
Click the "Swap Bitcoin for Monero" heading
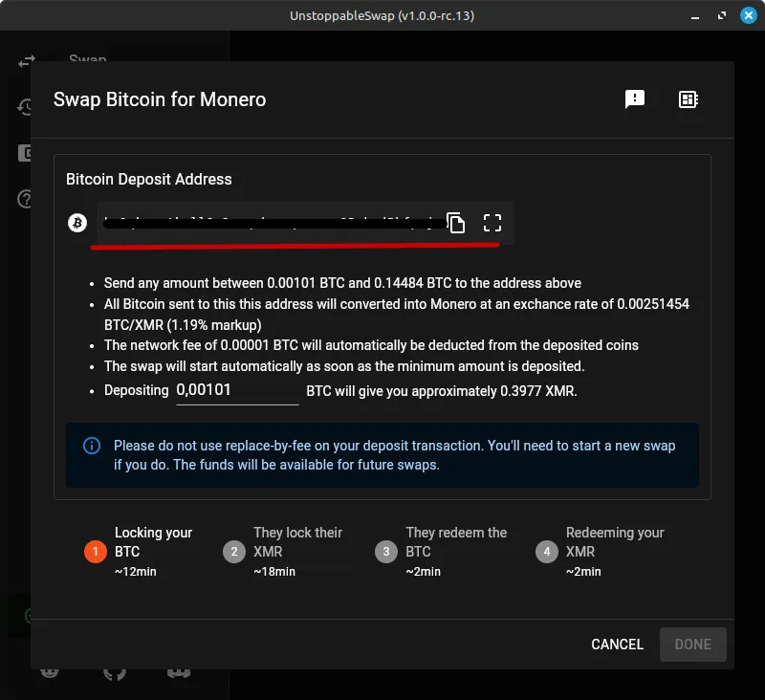point(160,99)
